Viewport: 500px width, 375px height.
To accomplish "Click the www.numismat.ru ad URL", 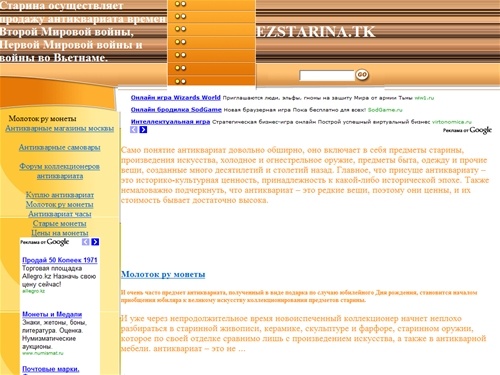I will pyautogui.click(x=43, y=353).
